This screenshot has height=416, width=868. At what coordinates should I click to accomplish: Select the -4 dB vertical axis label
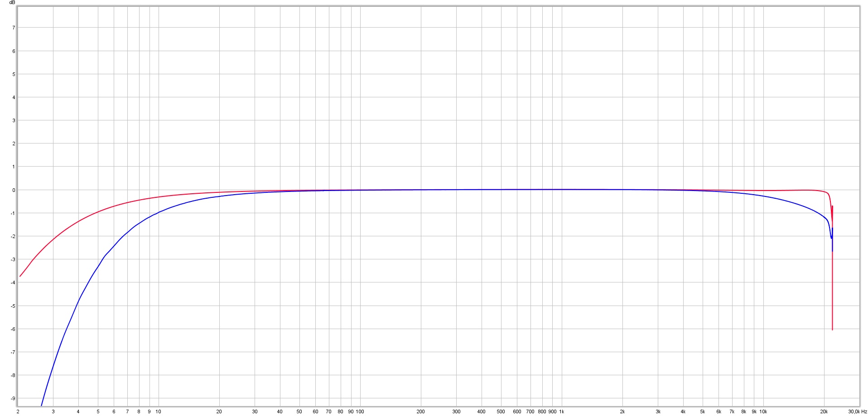(13, 282)
